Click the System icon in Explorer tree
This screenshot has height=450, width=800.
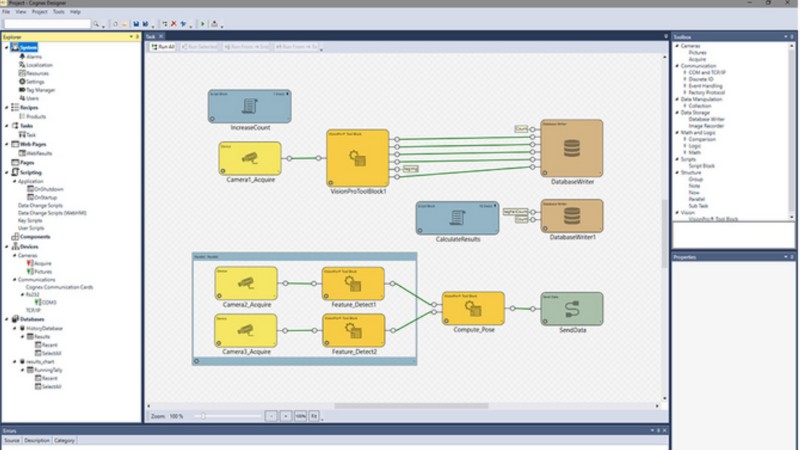click(15, 47)
